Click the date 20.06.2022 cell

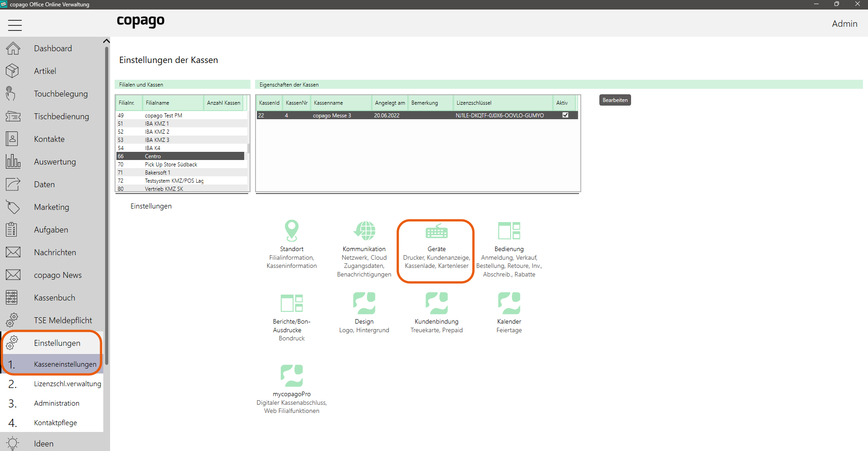[387, 116]
